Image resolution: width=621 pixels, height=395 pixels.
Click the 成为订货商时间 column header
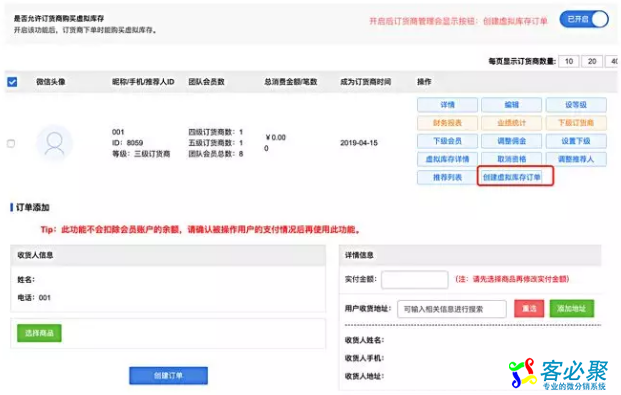366,82
